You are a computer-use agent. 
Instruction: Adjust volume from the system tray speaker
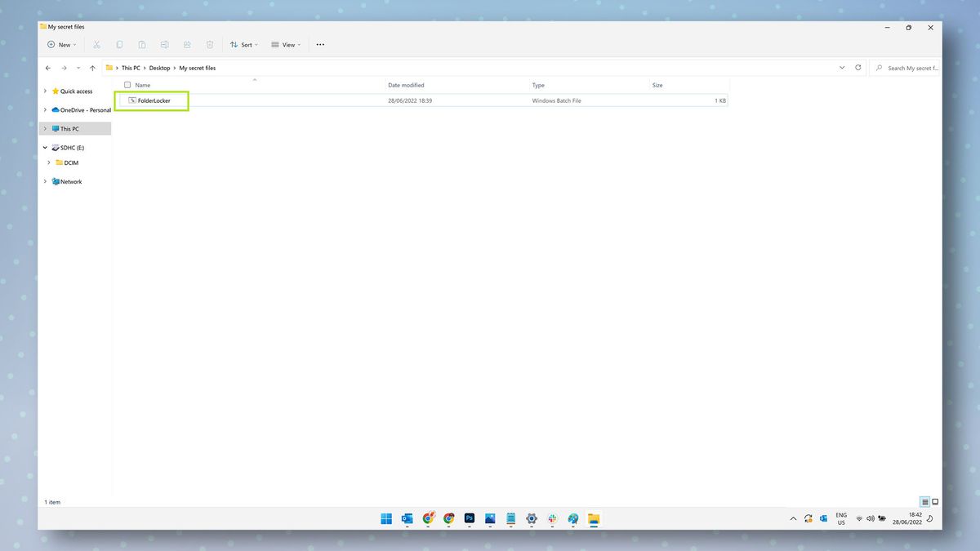point(871,518)
